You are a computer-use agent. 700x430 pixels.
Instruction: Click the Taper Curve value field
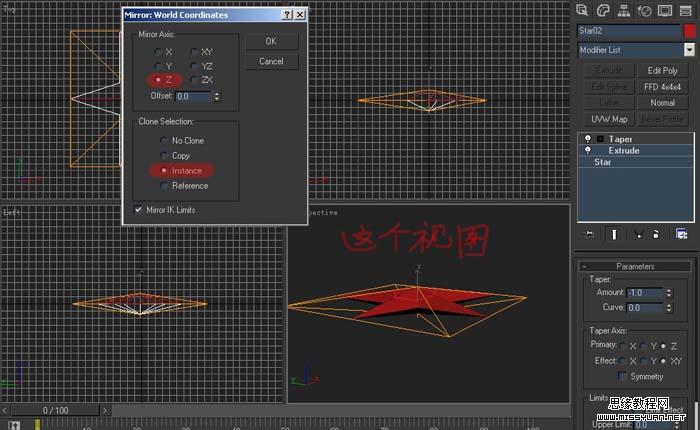(646, 308)
